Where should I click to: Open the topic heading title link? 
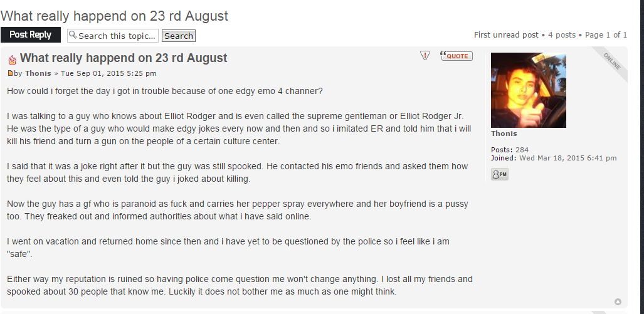(x=114, y=16)
